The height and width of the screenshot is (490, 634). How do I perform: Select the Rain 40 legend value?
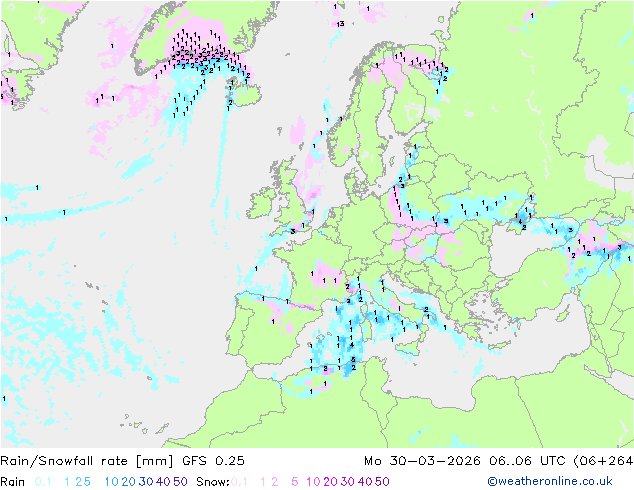pos(163,482)
